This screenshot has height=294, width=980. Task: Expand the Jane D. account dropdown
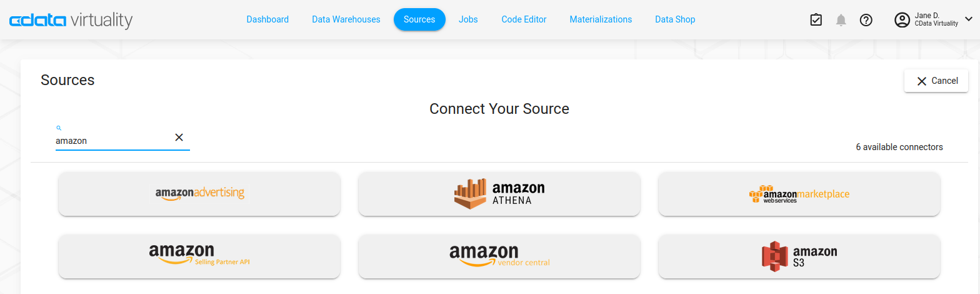[x=969, y=19]
